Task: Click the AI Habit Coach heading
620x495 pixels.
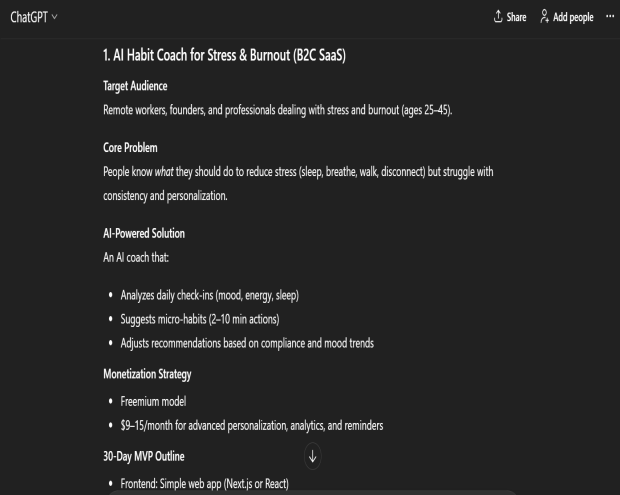Action: pos(224,56)
